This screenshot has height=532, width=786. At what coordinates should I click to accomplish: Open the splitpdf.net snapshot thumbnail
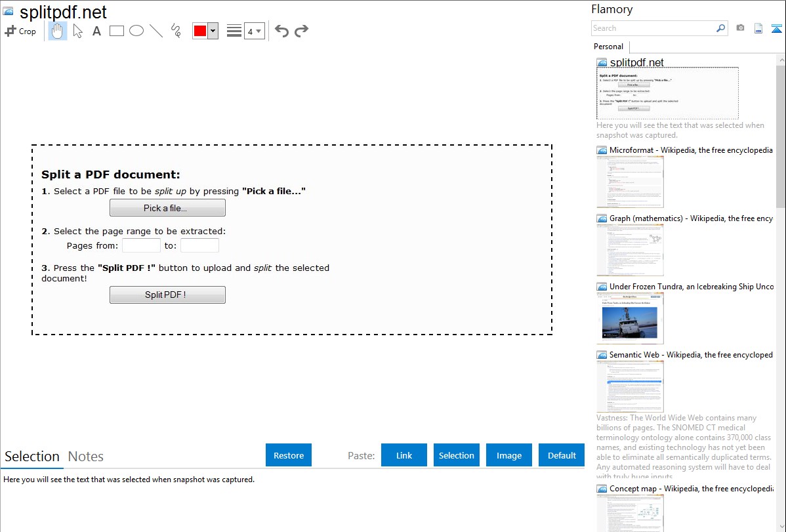(x=667, y=93)
